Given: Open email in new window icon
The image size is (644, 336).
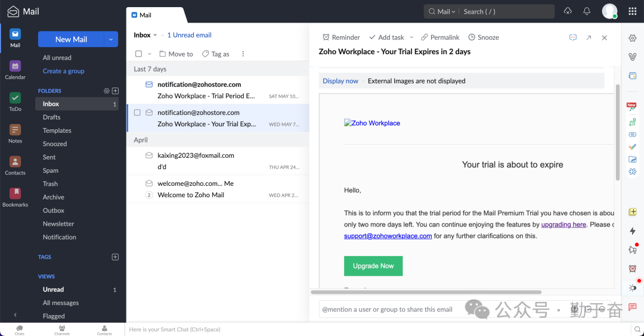Looking at the screenshot, I should coord(589,38).
